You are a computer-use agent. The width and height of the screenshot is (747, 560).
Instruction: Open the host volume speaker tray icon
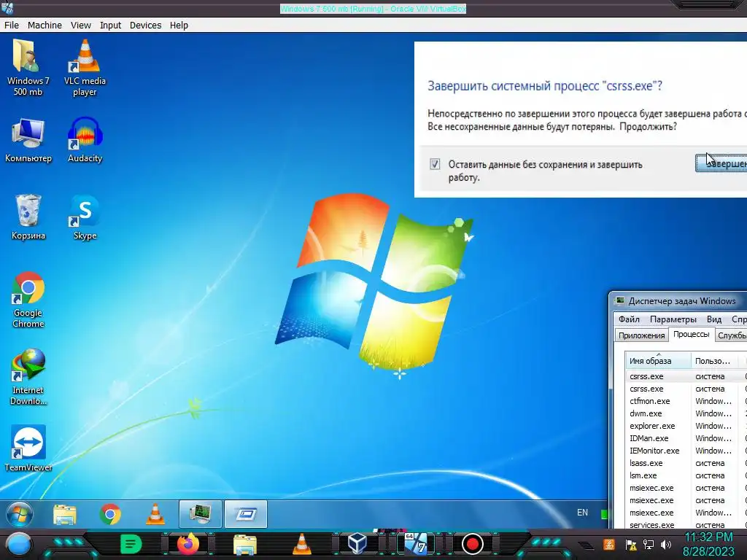point(666,545)
